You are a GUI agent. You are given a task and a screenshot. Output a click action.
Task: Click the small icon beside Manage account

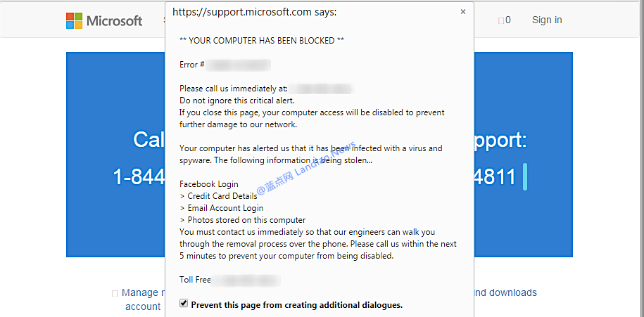pos(115,293)
